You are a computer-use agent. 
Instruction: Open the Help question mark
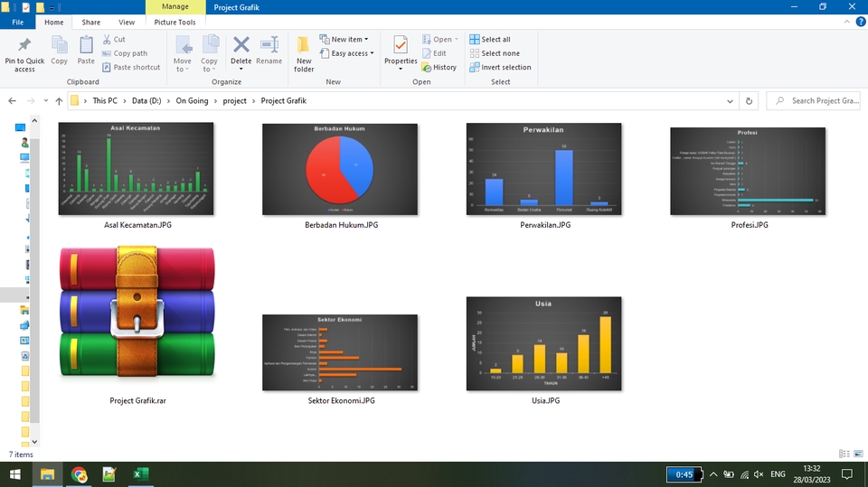coord(860,22)
